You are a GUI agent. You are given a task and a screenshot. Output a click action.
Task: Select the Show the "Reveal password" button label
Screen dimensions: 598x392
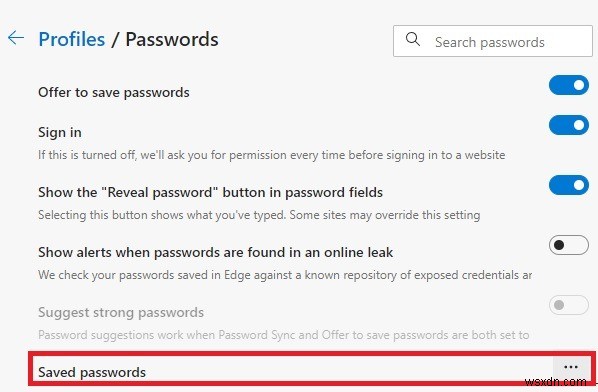click(211, 192)
